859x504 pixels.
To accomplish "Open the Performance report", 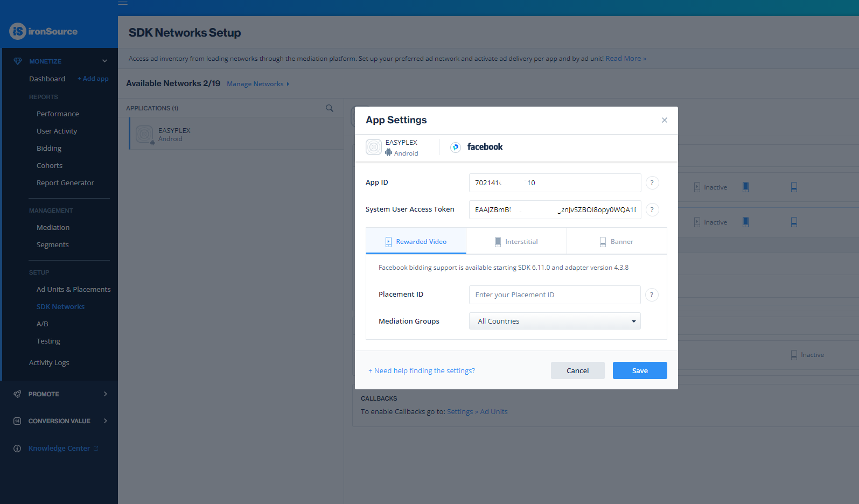I will tap(58, 114).
